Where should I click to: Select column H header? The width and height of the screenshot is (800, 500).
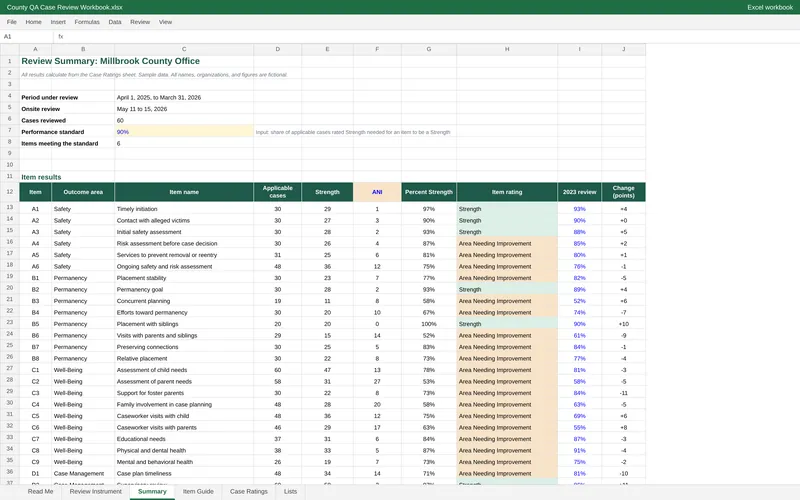point(507,49)
